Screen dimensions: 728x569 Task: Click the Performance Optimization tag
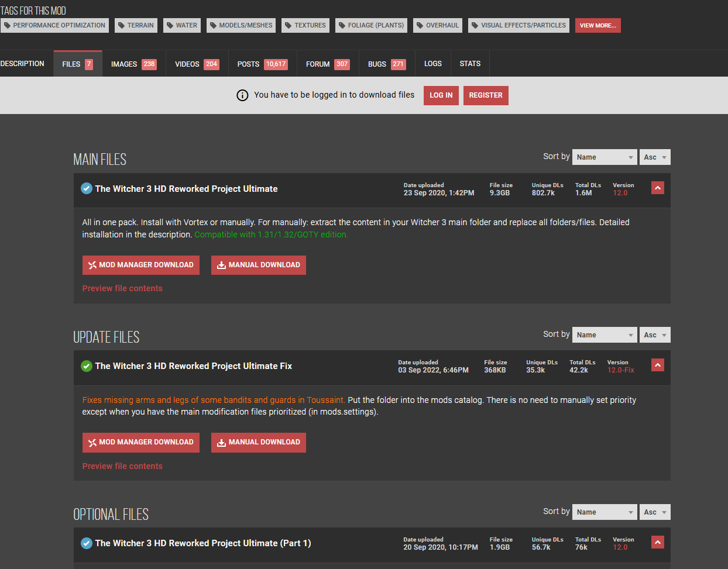(x=54, y=25)
